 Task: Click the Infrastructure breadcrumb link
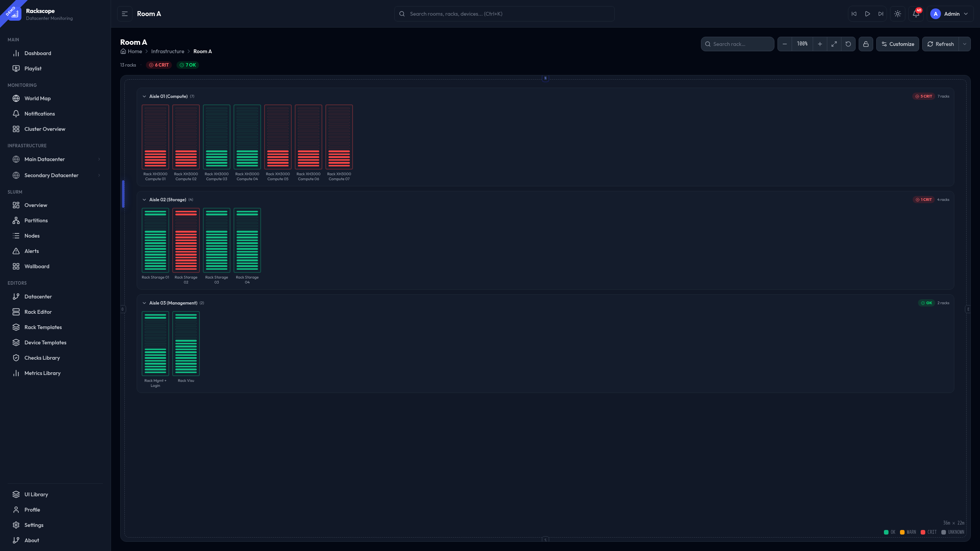coord(168,51)
